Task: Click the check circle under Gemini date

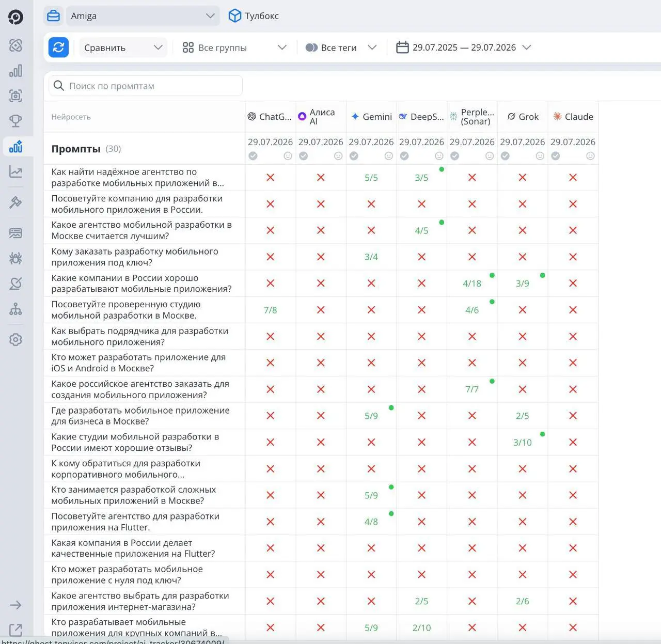Action: click(x=354, y=156)
